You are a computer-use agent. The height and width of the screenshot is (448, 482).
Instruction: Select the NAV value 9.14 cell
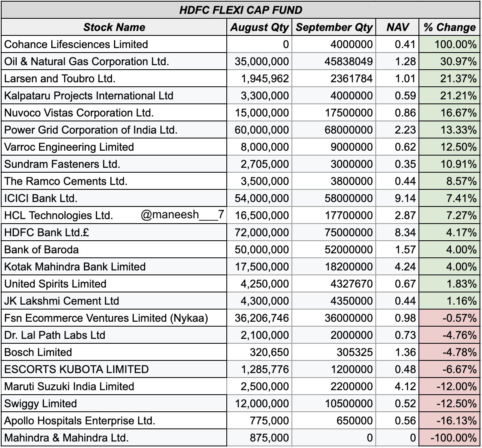click(397, 198)
